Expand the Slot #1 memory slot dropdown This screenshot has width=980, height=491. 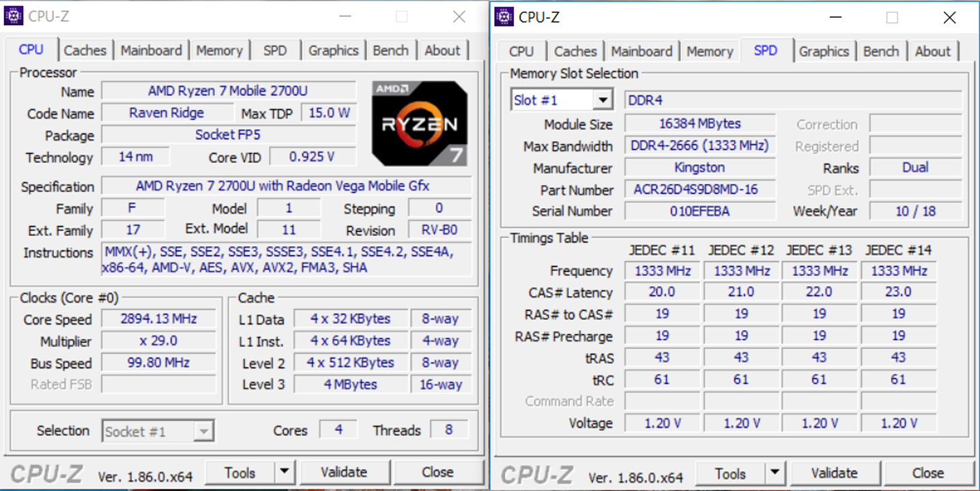[602, 100]
